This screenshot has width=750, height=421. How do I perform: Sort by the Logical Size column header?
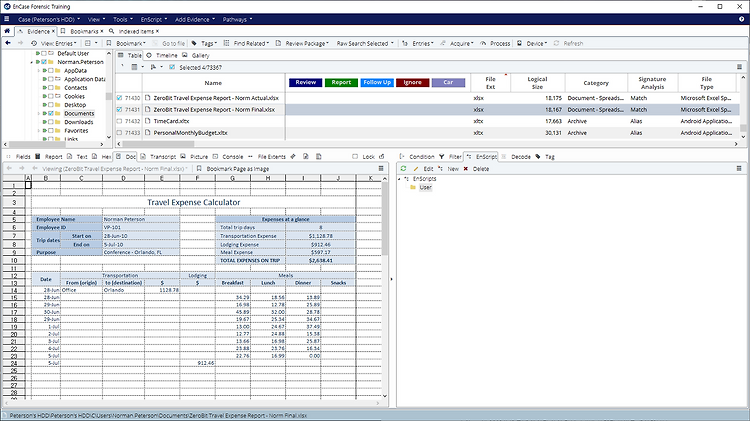tap(537, 83)
